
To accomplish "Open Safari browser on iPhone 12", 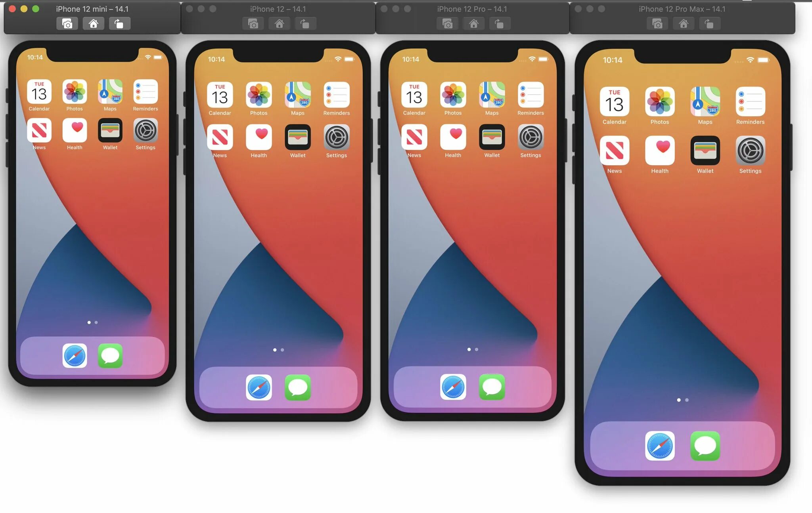I will (259, 387).
